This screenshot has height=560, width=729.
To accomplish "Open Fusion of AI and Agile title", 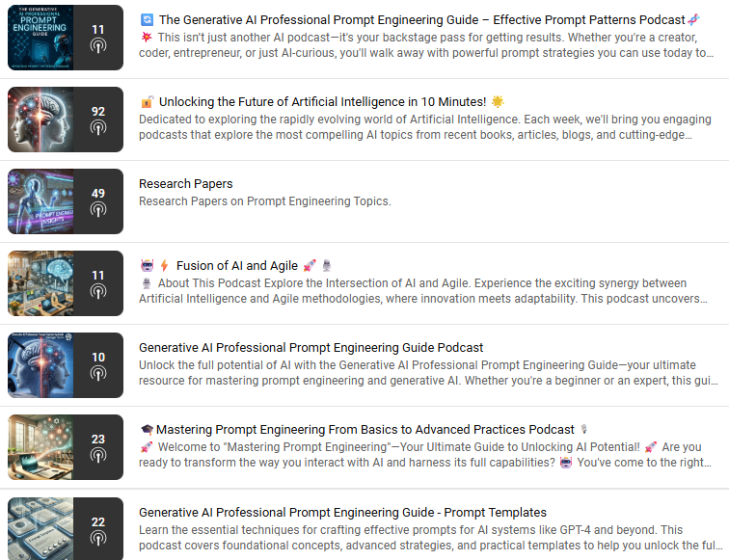I will [x=236, y=265].
